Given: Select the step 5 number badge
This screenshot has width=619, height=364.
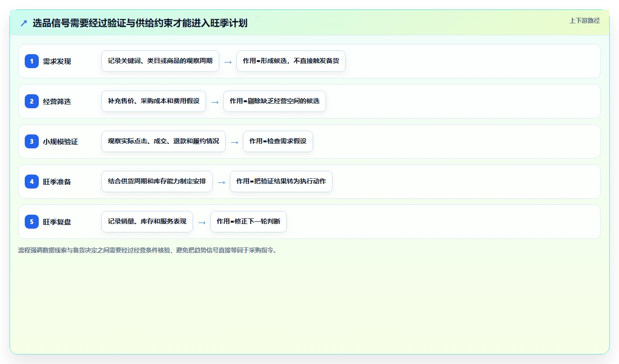Looking at the screenshot, I should pos(32,222).
